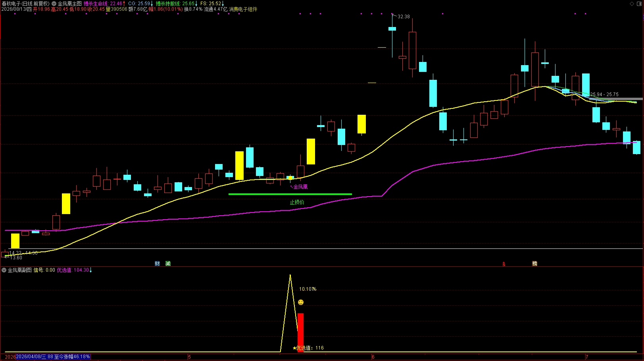This screenshot has width=644, height=361.
Task: Expand the 金凤凰副图 indicator dropdown arrow
Action: (x=4, y=270)
